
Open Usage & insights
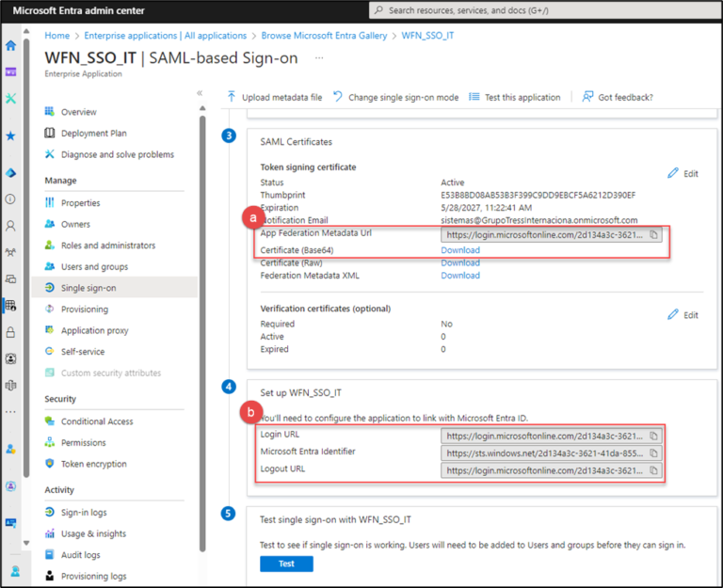pyautogui.click(x=93, y=533)
